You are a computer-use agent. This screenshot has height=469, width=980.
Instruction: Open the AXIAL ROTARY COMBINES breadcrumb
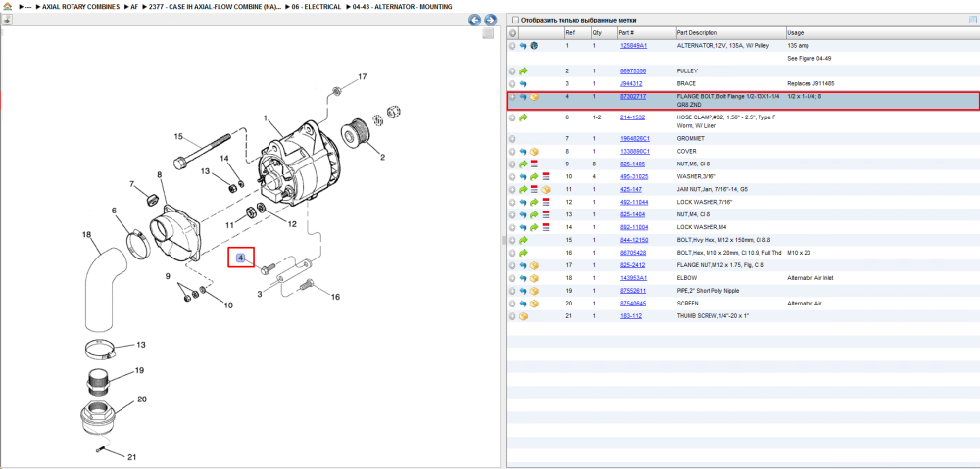(x=80, y=6)
